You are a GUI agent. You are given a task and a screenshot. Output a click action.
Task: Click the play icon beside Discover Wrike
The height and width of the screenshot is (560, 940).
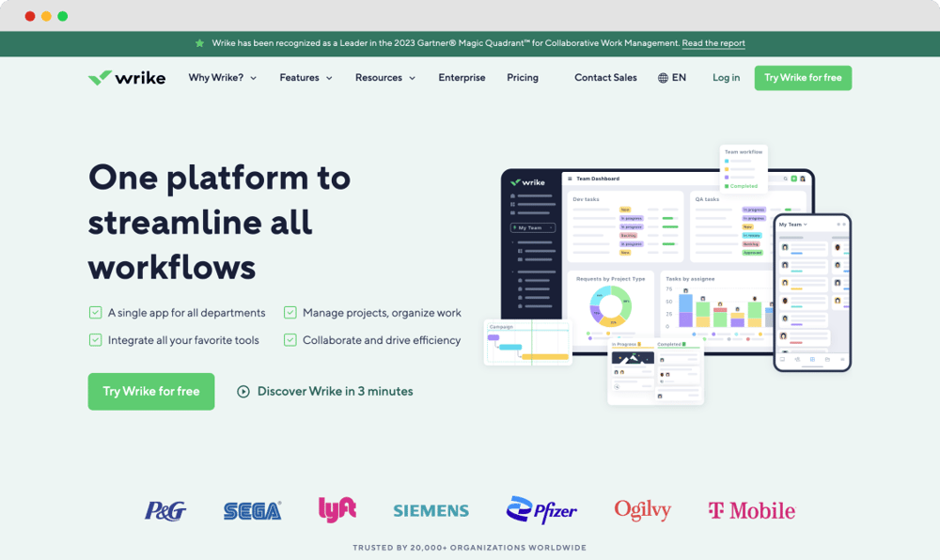(x=243, y=392)
